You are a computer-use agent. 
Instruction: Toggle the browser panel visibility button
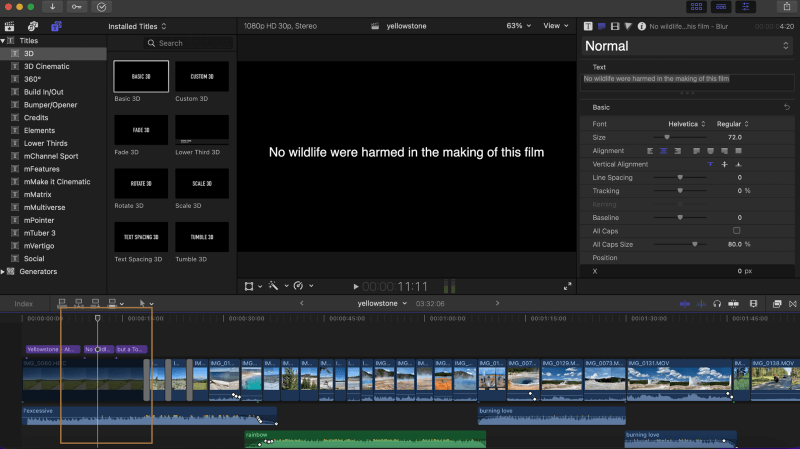(x=697, y=7)
